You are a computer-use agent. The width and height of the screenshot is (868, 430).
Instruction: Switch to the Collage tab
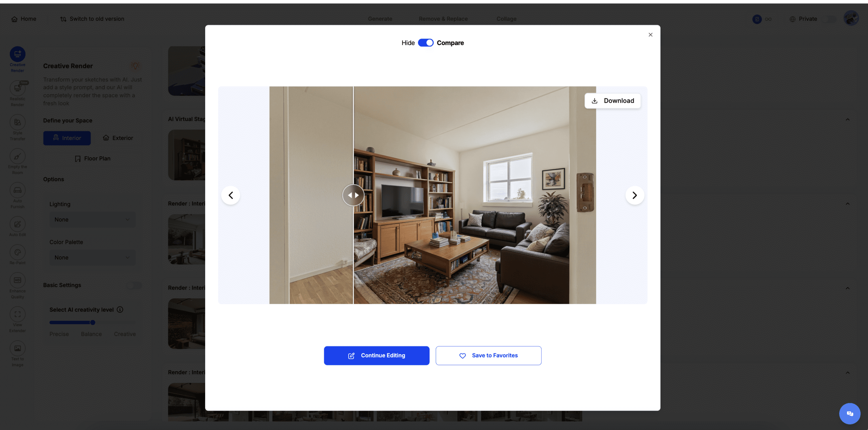[506, 19]
